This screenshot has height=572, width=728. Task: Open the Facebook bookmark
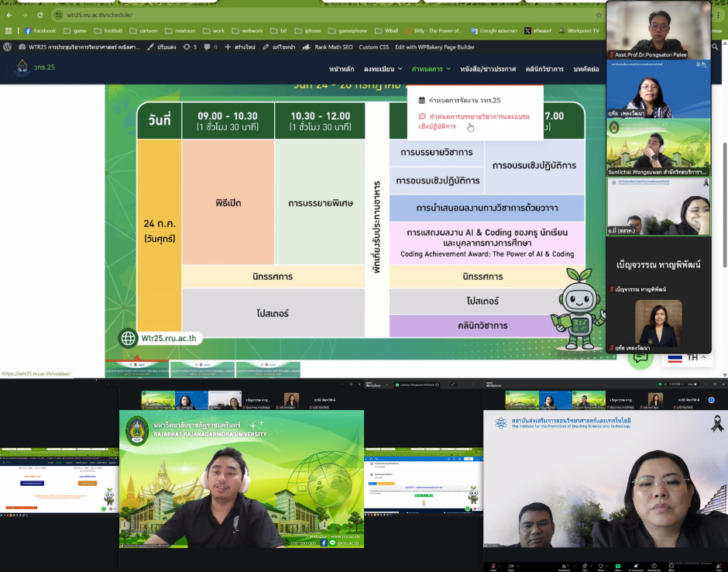(x=40, y=31)
